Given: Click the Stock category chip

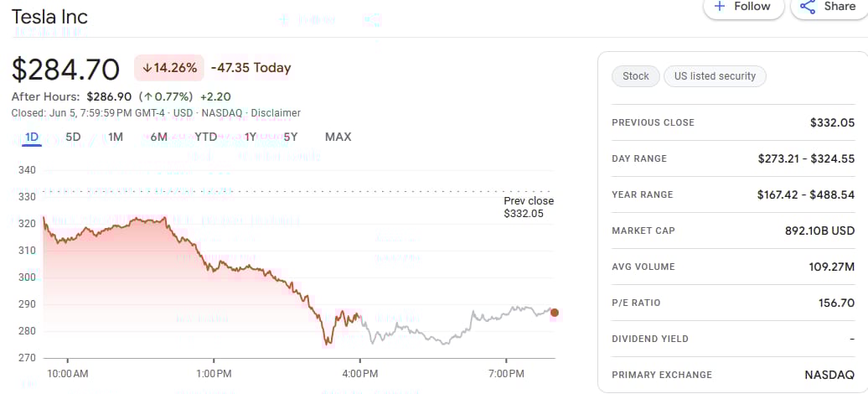Looking at the screenshot, I should tap(635, 76).
